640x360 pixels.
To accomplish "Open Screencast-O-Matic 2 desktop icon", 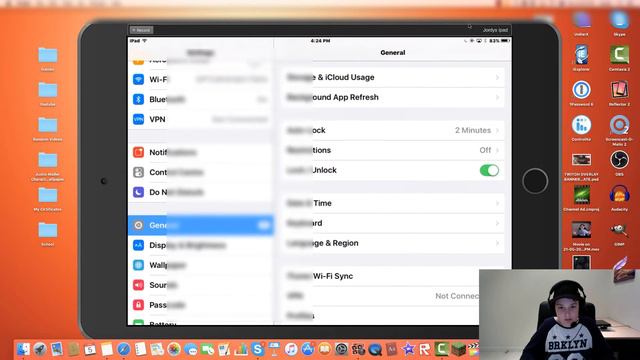I will [619, 125].
